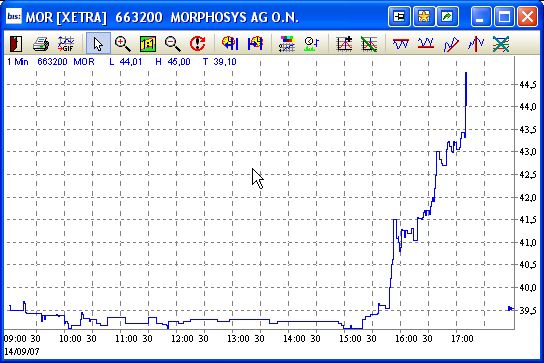Click the 'T 39,10' low value
Screen dimensions: 544x363
tap(220, 62)
